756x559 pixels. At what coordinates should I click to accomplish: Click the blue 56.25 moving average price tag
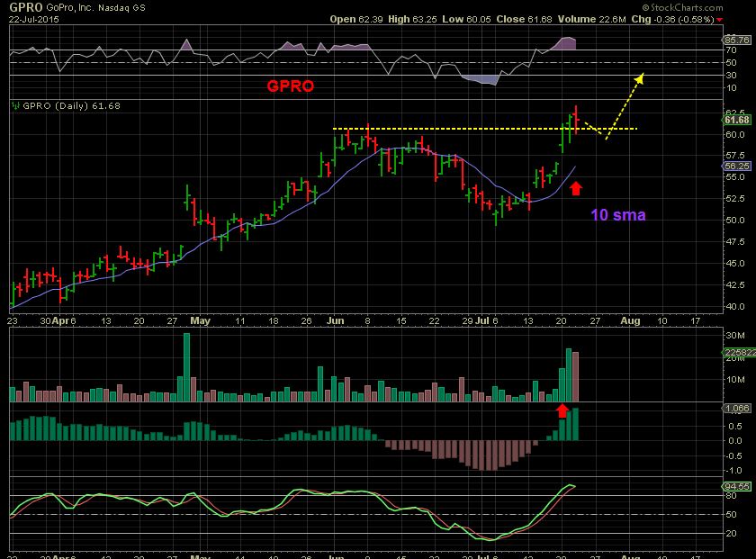[738, 167]
